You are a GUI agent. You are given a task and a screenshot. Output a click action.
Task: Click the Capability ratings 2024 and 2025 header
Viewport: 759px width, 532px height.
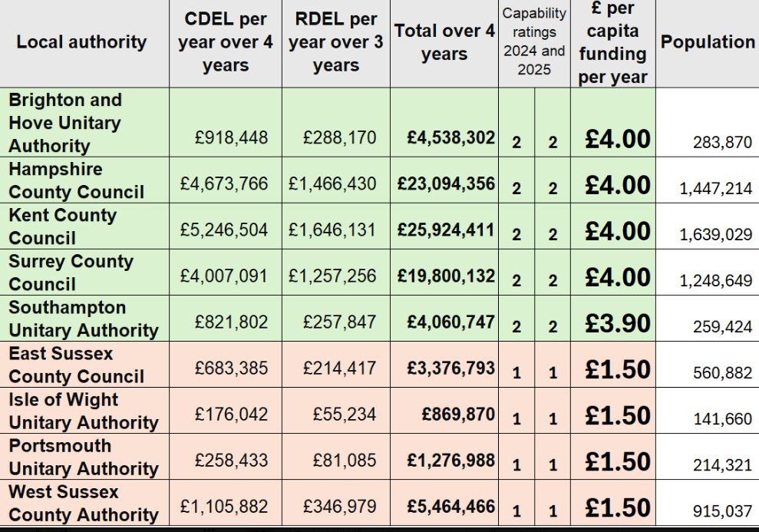(534, 42)
